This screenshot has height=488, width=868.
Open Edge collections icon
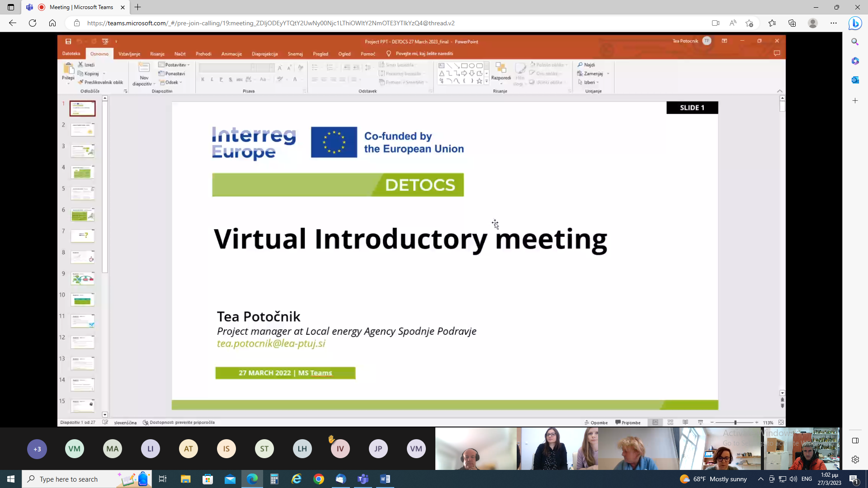click(792, 23)
